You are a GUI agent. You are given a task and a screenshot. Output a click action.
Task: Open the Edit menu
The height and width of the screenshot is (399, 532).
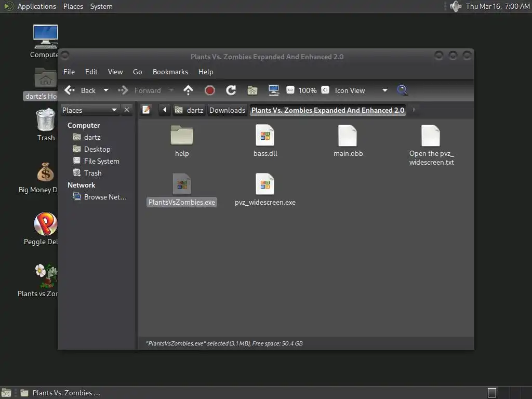(x=91, y=72)
